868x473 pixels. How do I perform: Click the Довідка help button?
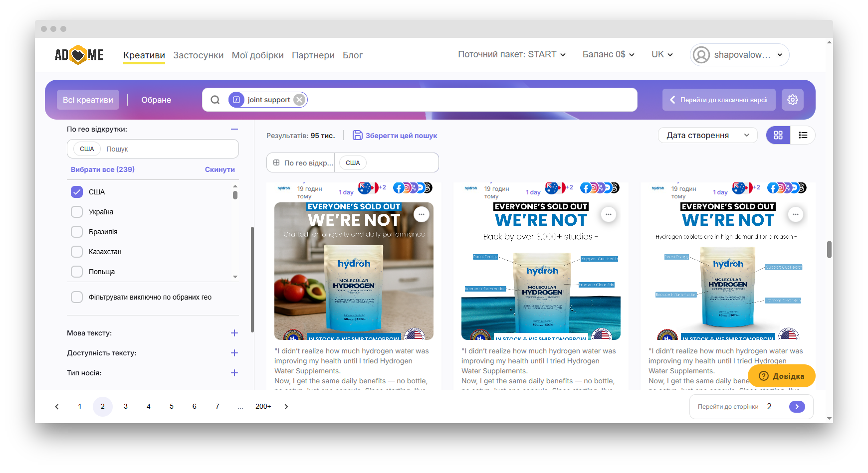(781, 376)
